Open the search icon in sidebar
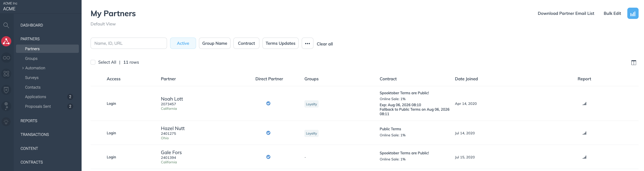This screenshot has width=644, height=171. click(x=6, y=25)
